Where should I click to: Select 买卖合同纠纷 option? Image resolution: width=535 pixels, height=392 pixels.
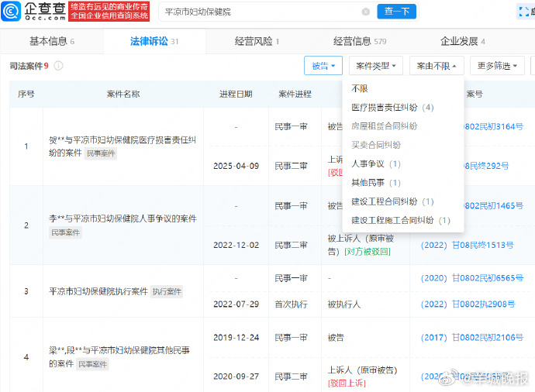pyautogui.click(x=376, y=145)
